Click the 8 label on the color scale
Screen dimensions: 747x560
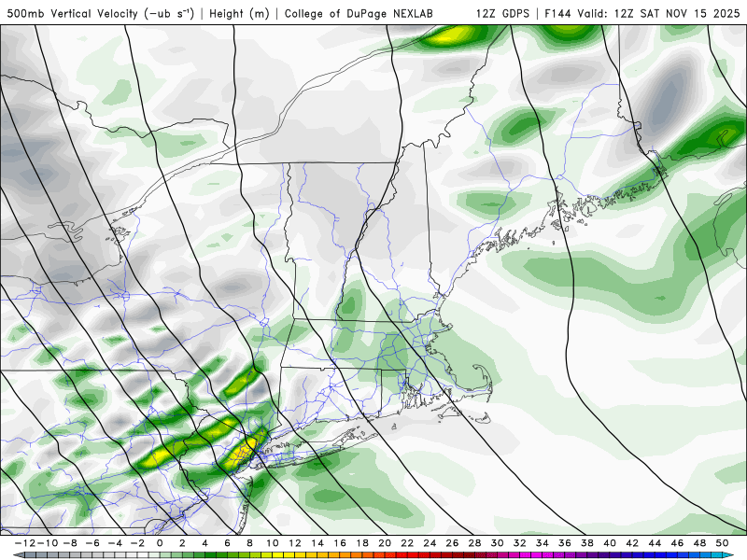point(249,543)
